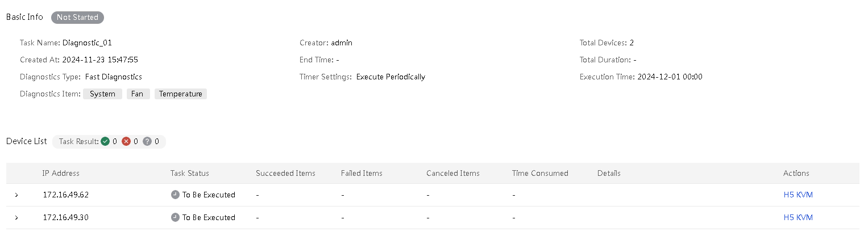Select the Fan diagnostics item tag
The image size is (868, 236).
[137, 94]
